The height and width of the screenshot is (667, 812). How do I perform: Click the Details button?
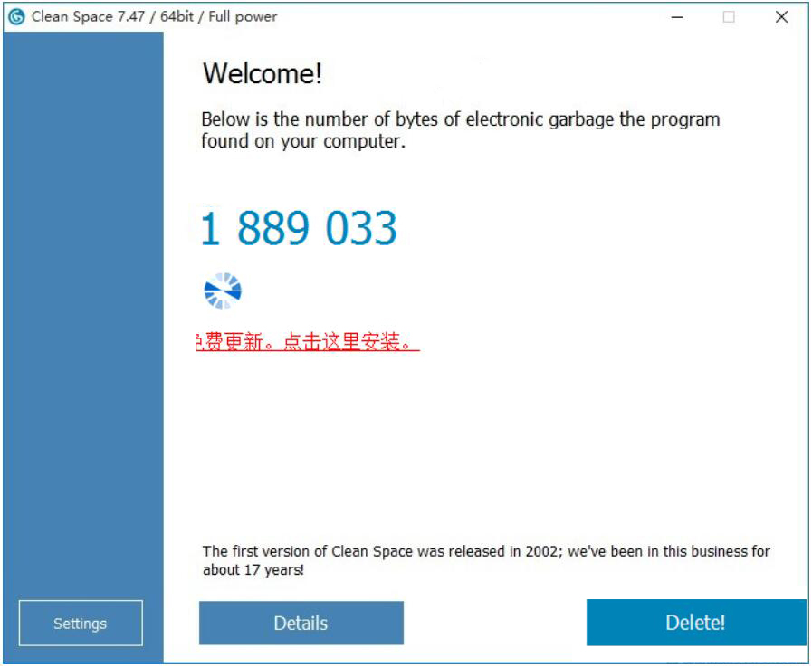pyautogui.click(x=301, y=623)
